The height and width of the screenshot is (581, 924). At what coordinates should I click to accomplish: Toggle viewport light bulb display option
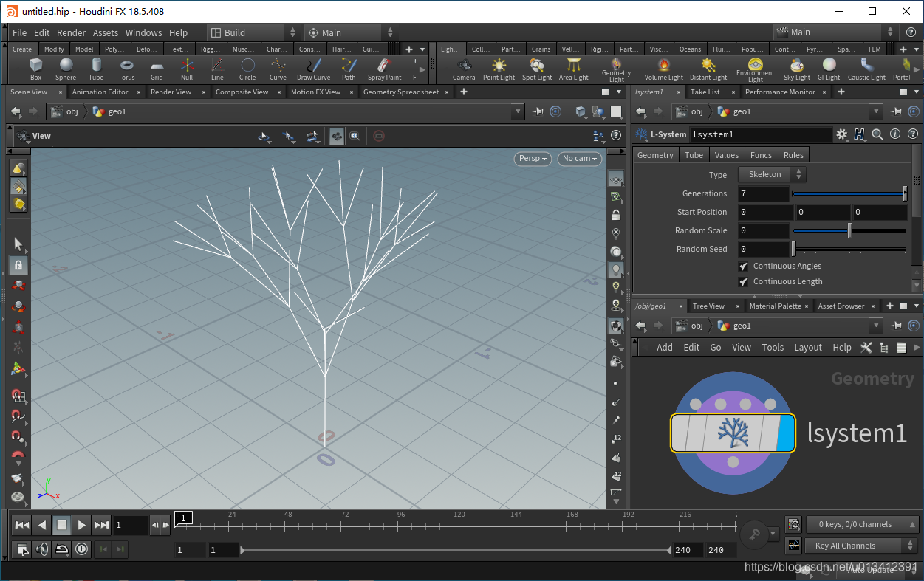coord(616,269)
